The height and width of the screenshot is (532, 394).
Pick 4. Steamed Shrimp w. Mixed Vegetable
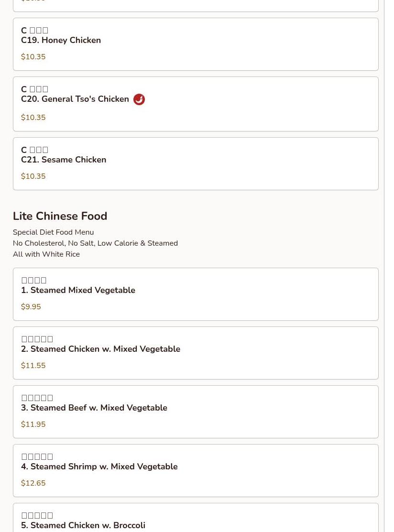tap(99, 467)
